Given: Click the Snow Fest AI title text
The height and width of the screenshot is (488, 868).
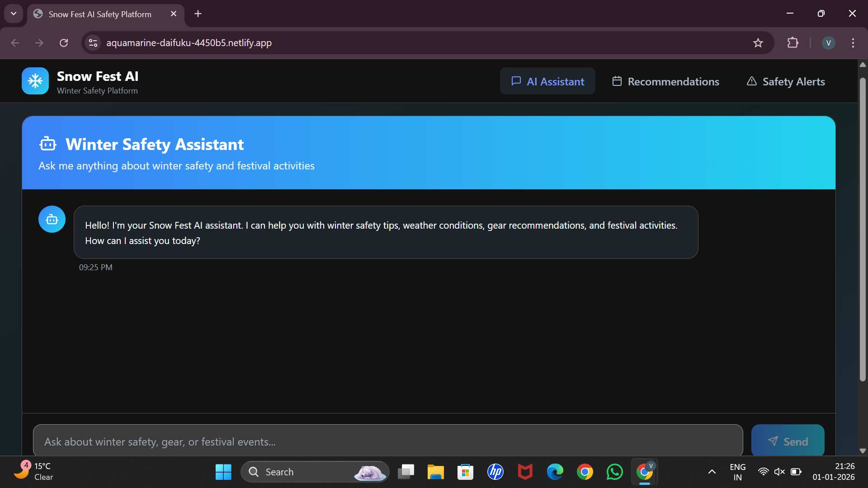Looking at the screenshot, I should 98,76.
